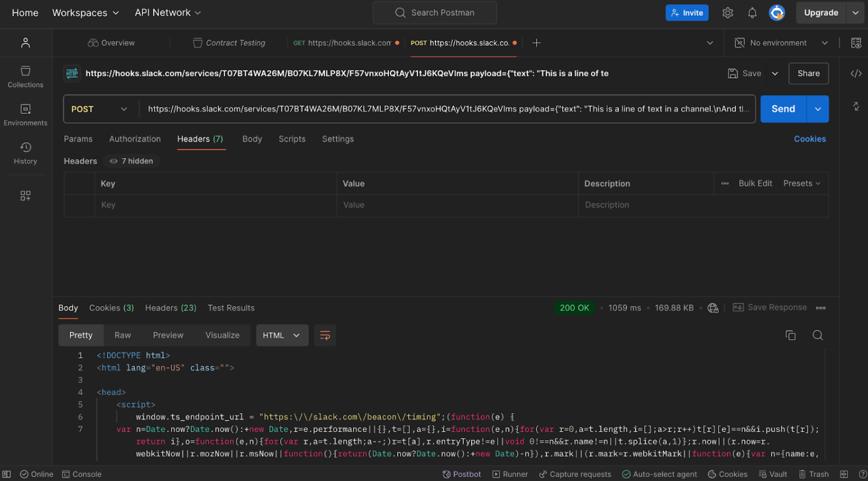View response Headers (23) tab

pos(171,308)
